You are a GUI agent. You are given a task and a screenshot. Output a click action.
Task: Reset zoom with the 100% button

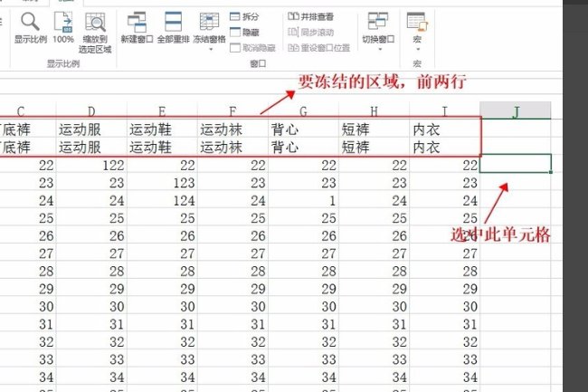pos(63,28)
